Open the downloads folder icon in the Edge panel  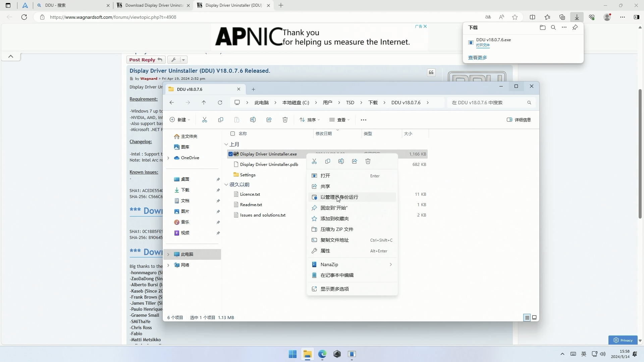tap(543, 28)
